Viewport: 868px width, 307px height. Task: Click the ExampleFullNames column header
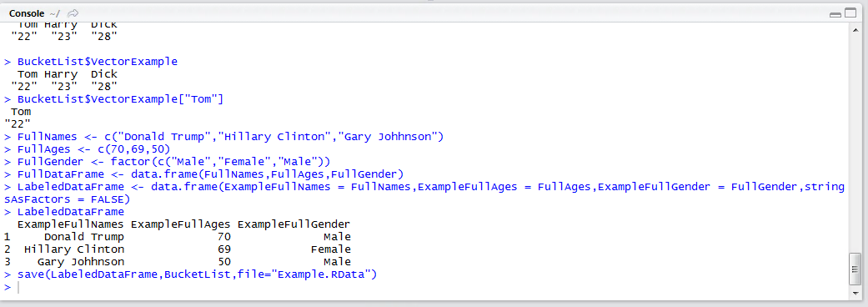pos(71,224)
